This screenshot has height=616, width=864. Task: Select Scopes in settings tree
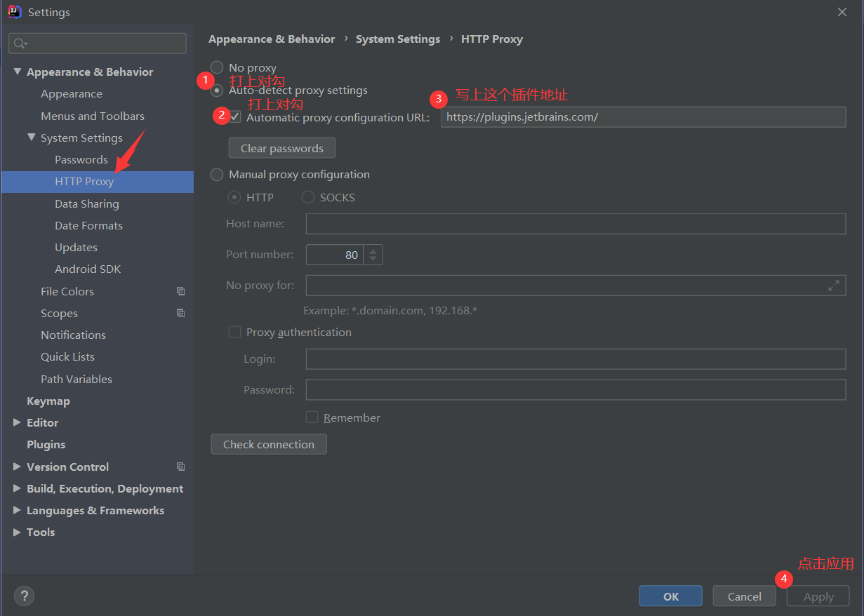59,313
